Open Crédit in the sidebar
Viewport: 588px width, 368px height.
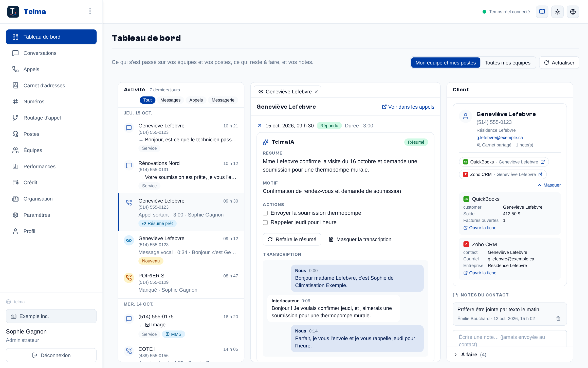coord(51,182)
